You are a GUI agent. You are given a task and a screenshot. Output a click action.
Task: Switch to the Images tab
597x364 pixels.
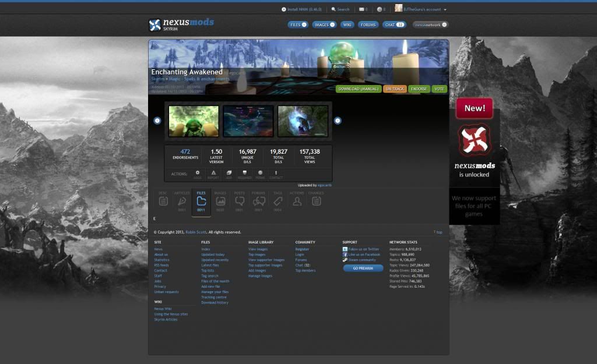click(220, 201)
